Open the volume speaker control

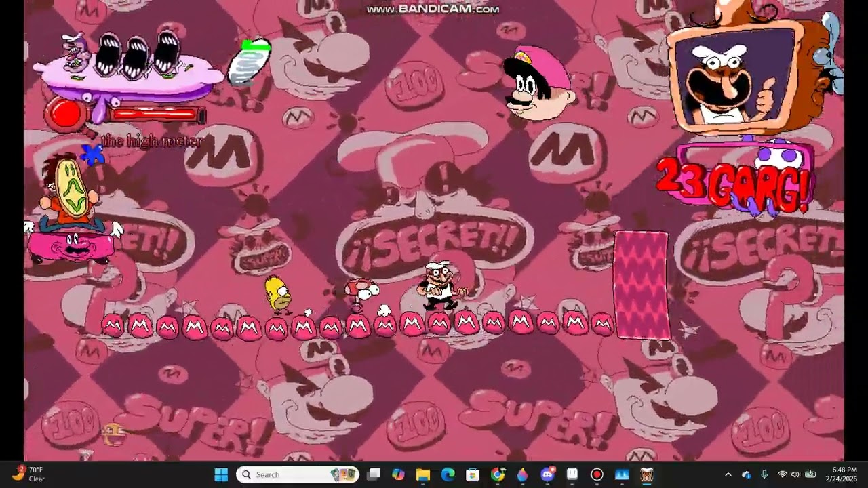pos(795,474)
